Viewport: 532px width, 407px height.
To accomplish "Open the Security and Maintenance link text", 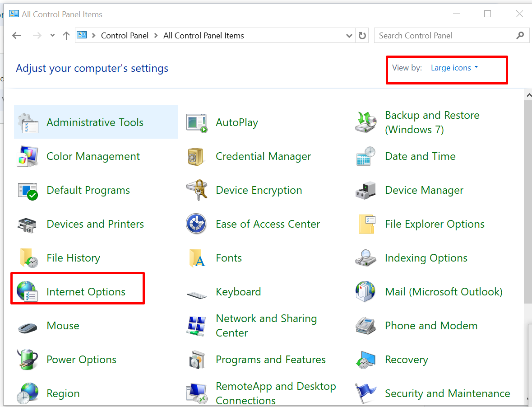I will coord(448,393).
